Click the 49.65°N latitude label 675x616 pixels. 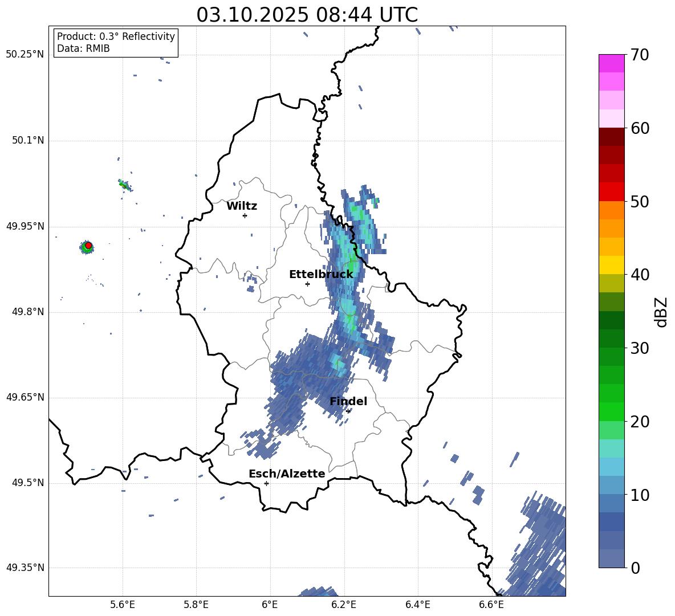(25, 397)
